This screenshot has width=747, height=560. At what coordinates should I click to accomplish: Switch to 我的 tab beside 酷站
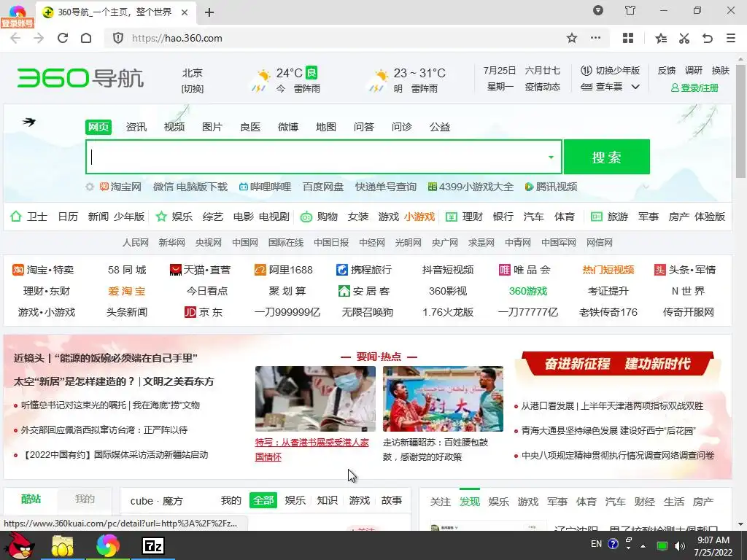point(85,499)
